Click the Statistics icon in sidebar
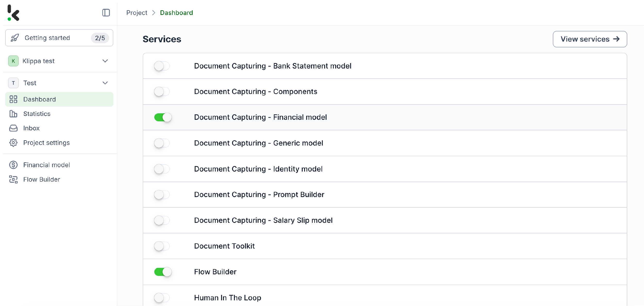Image resolution: width=644 pixels, height=306 pixels. point(13,114)
